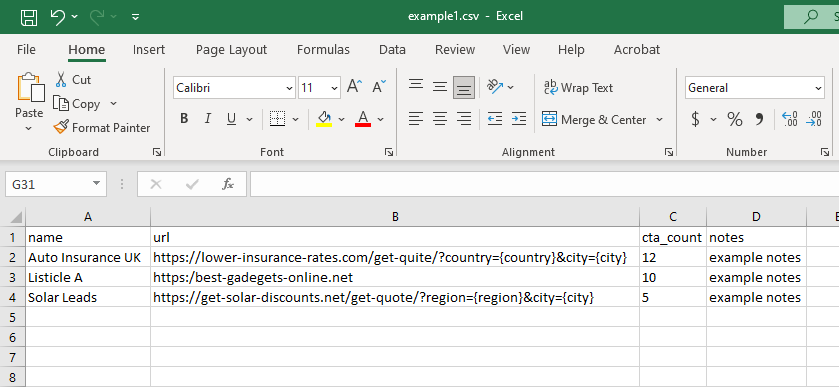
Task: Click Decrease Font Size icon
Action: point(379,87)
